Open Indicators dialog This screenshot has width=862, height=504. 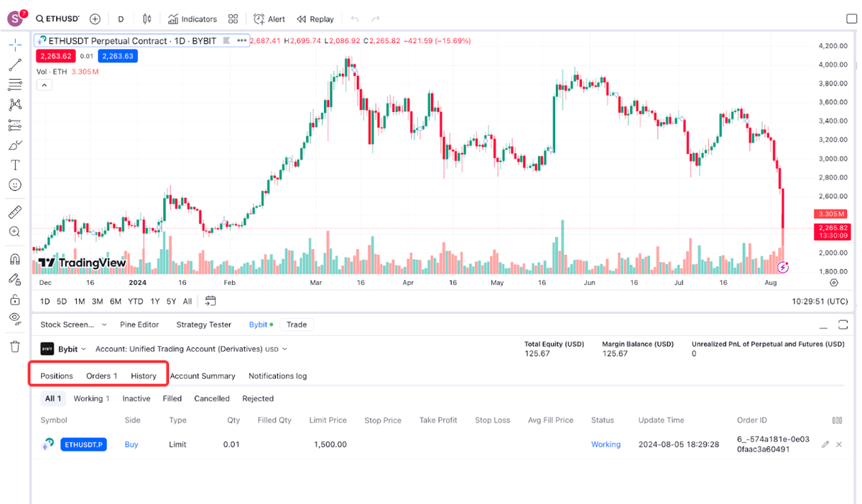193,19
